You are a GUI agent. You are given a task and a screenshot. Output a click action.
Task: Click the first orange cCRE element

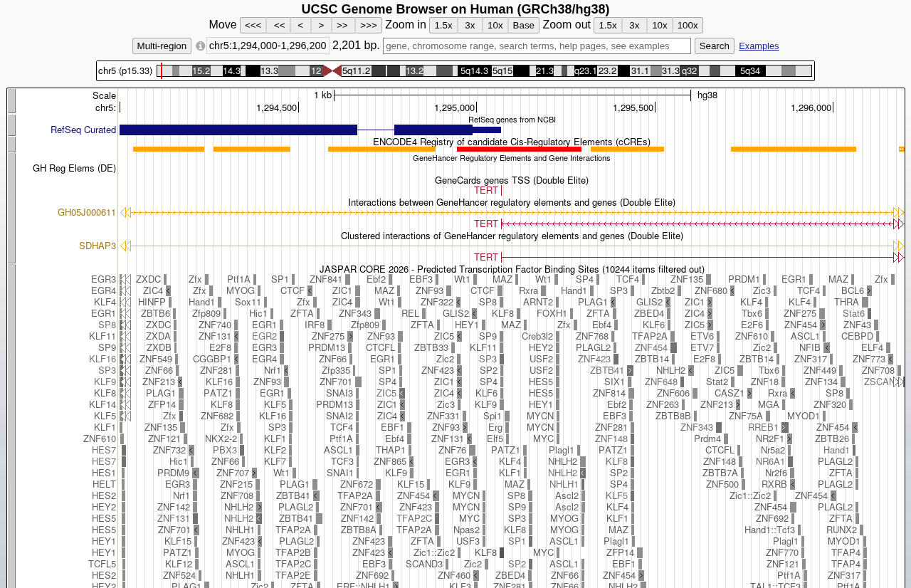click(169, 149)
